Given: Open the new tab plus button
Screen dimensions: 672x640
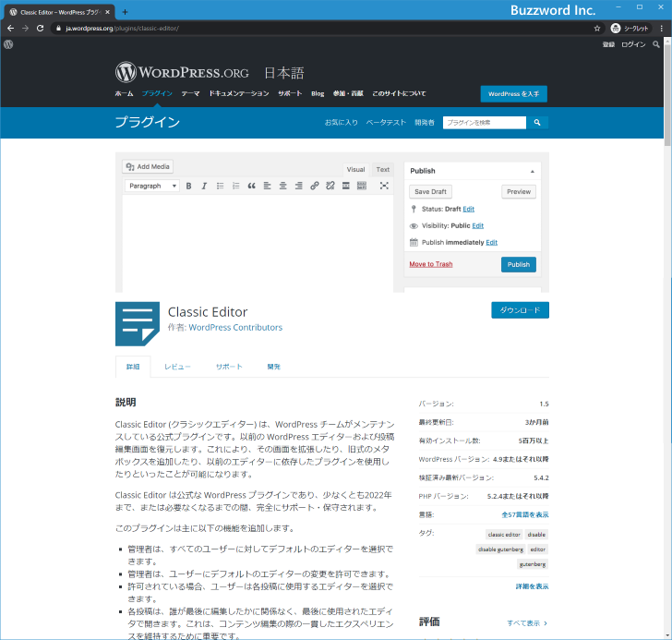Looking at the screenshot, I should click(x=125, y=12).
